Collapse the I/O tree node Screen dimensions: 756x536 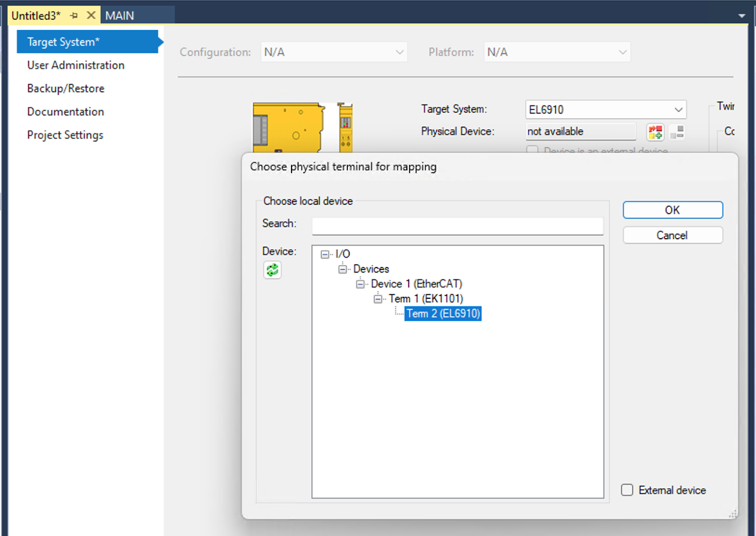click(x=325, y=254)
